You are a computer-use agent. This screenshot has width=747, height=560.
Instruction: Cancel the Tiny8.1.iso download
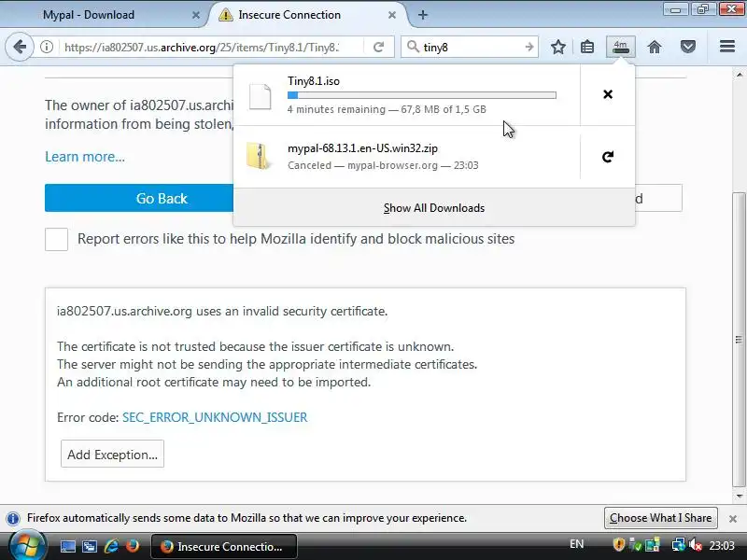(x=608, y=94)
